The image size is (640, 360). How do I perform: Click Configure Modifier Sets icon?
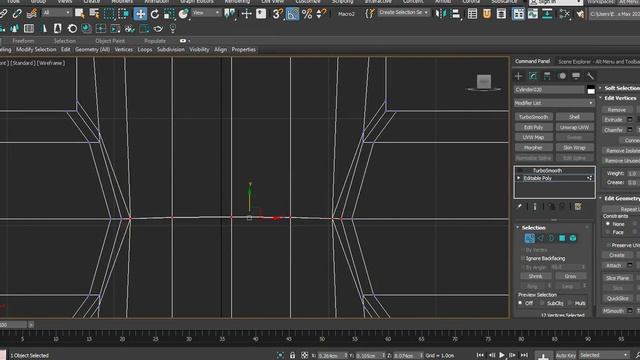tap(578, 207)
